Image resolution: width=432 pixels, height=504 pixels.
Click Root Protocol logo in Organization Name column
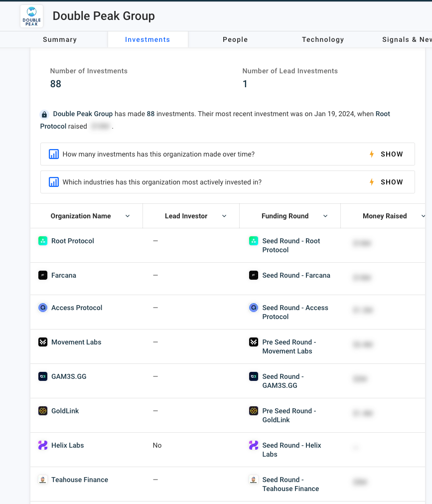tap(43, 241)
